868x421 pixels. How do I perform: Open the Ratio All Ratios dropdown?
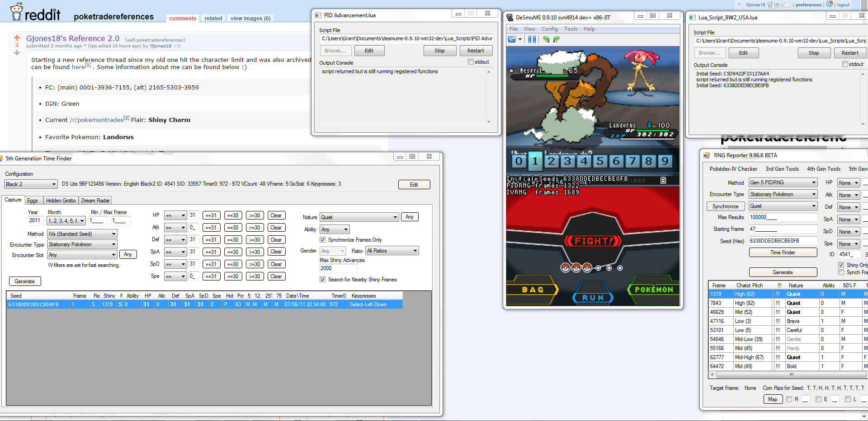392,251
